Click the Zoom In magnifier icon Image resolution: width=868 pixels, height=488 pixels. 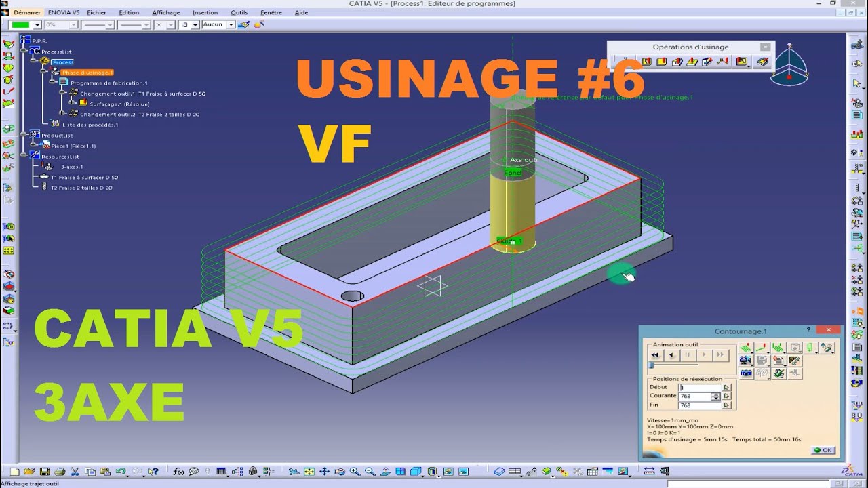click(x=355, y=472)
